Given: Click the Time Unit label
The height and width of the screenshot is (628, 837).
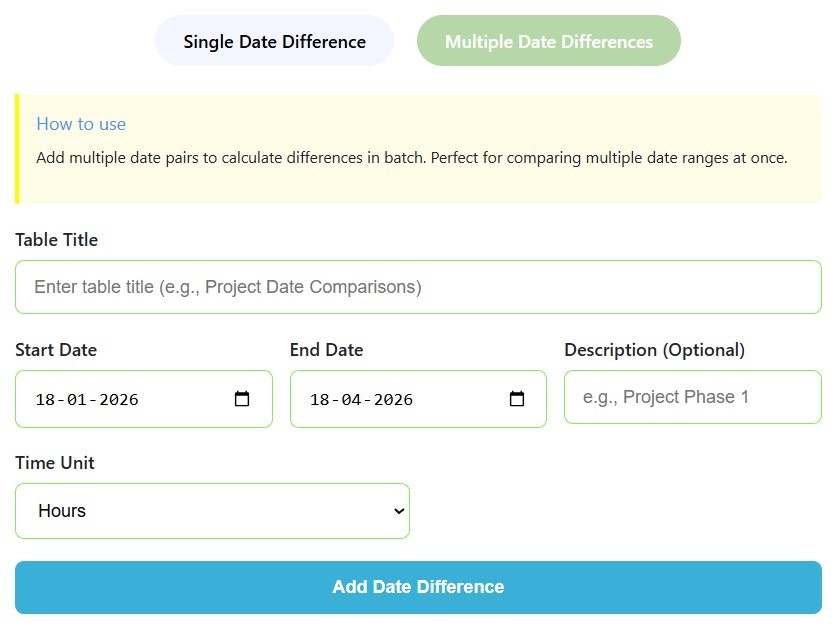Looking at the screenshot, I should pos(55,463).
